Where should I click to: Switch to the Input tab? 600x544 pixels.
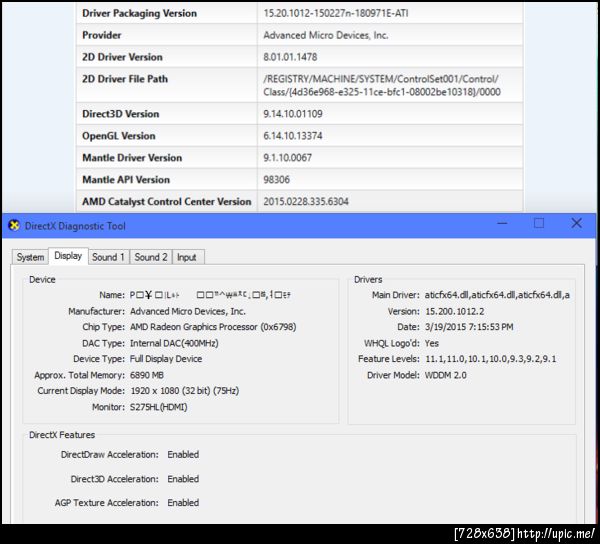187,257
